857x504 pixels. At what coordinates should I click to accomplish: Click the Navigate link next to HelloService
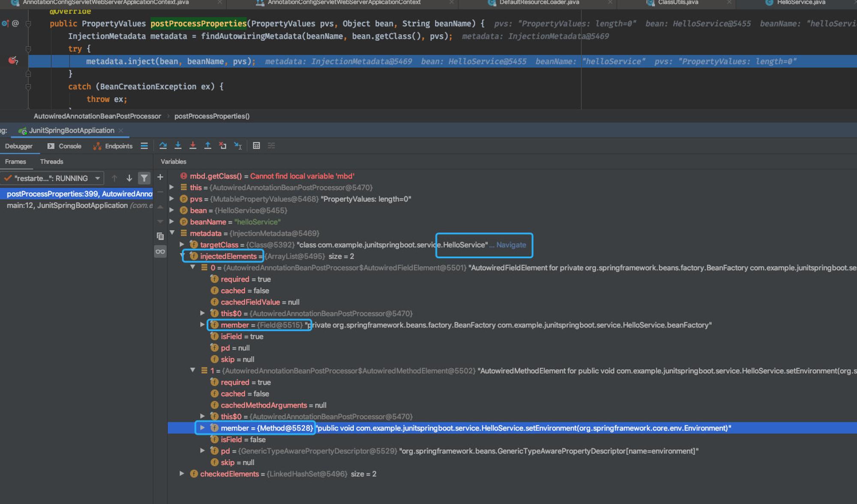point(511,245)
